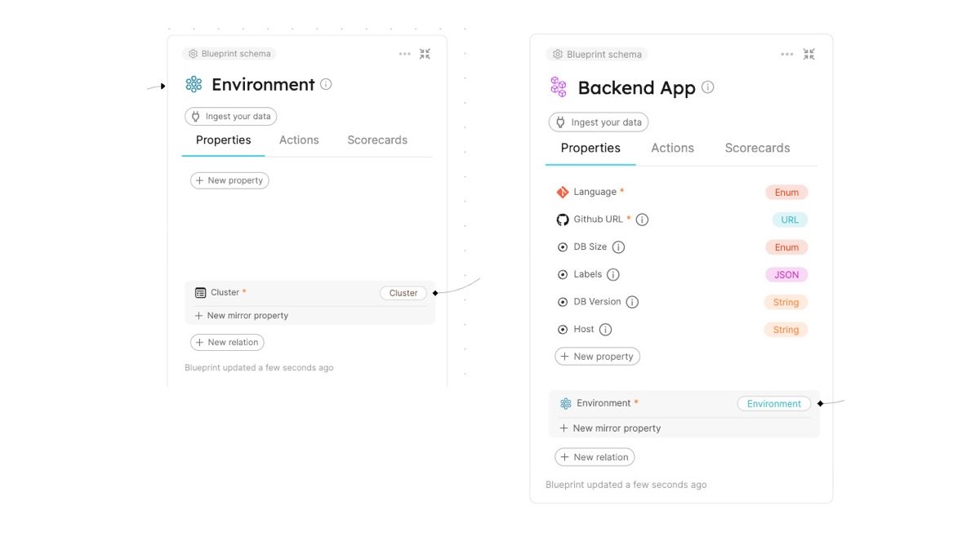Collapse the Backend App blueprint card
The height and width of the screenshot is (537, 980).
tap(808, 55)
